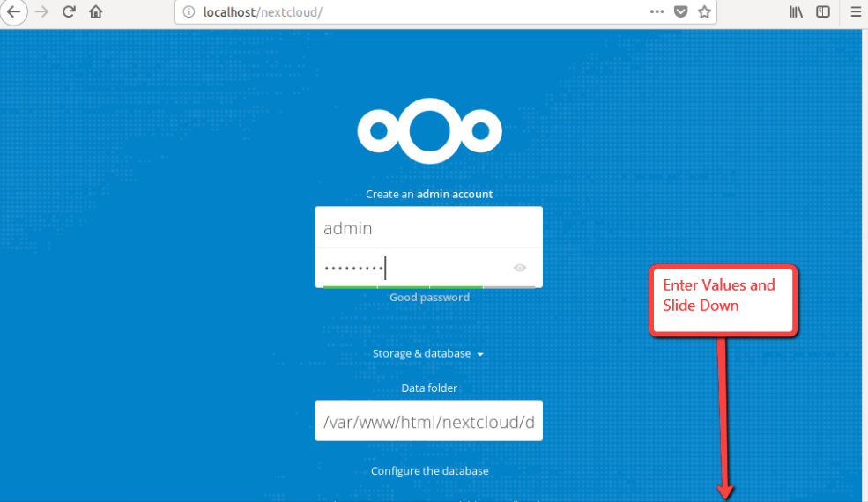Click the admin username field
The height and width of the screenshot is (502, 868).
coord(429,227)
